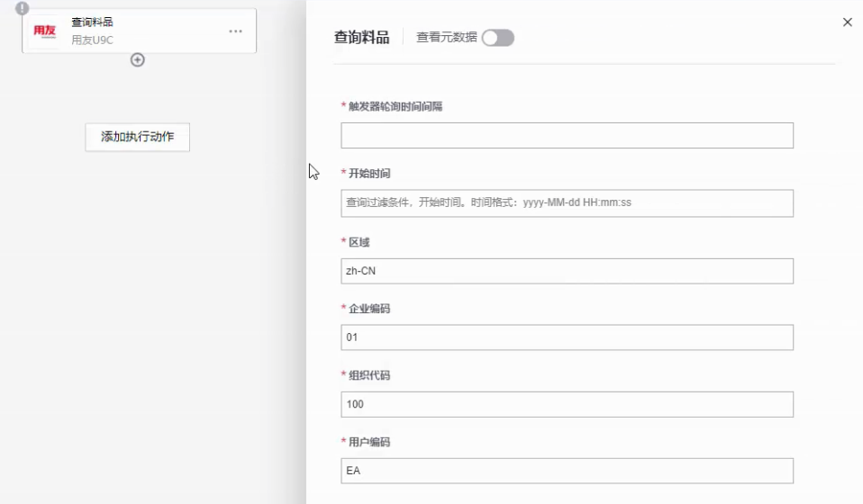
Task: Click the 区域 label
Action: coord(359,242)
